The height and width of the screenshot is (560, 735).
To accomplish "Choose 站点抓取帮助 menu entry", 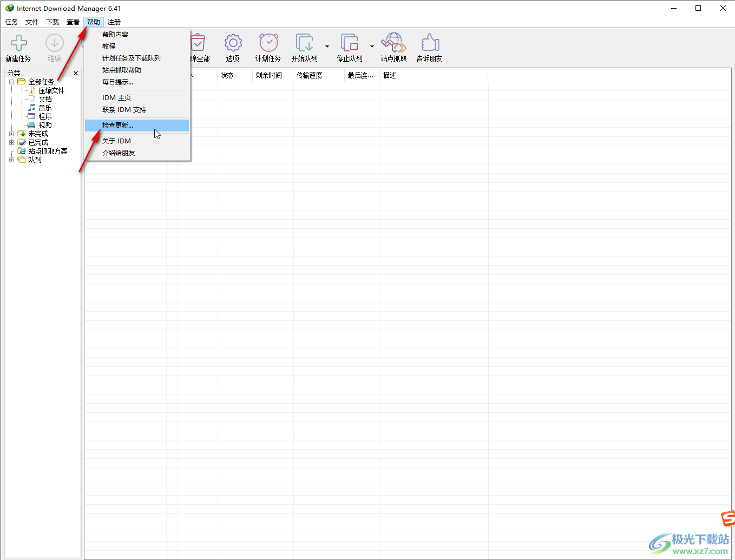I will (137, 70).
